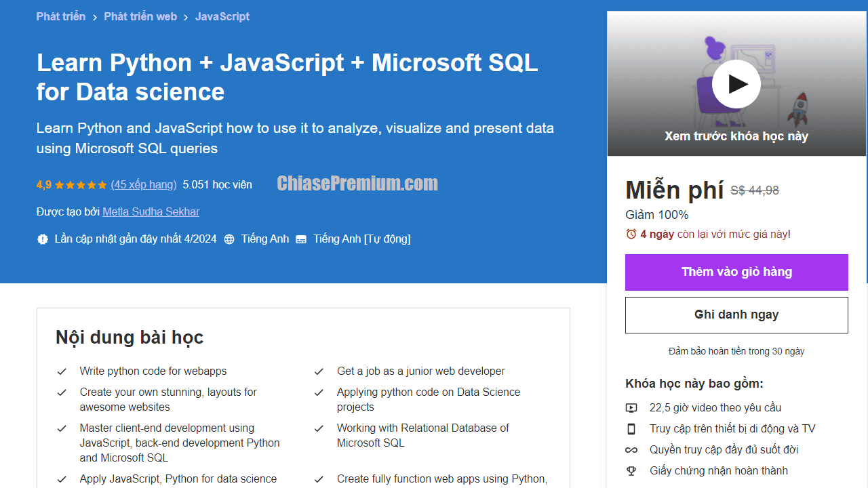This screenshot has width=868, height=488.
Task: Click checkmark beside Apply JavaScript, Python for data science
Action: pos(62,479)
